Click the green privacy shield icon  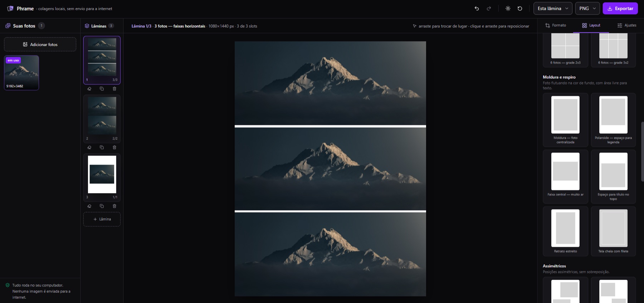point(8,285)
